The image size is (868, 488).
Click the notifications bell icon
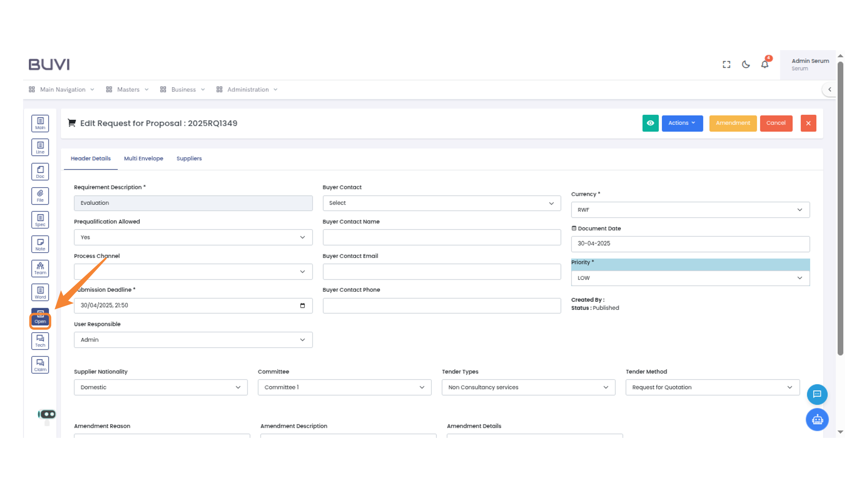click(764, 65)
